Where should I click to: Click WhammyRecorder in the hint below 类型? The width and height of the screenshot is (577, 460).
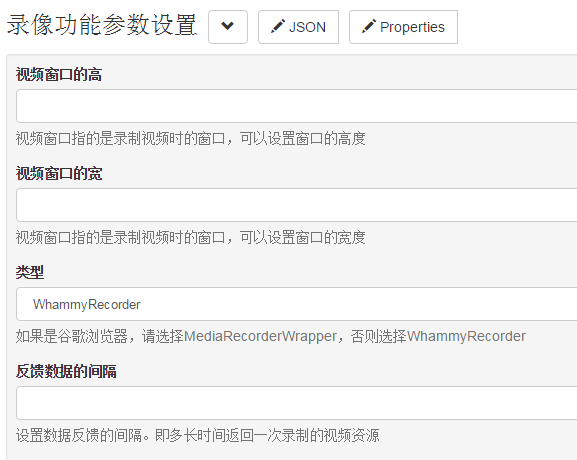pyautogui.click(x=466, y=336)
